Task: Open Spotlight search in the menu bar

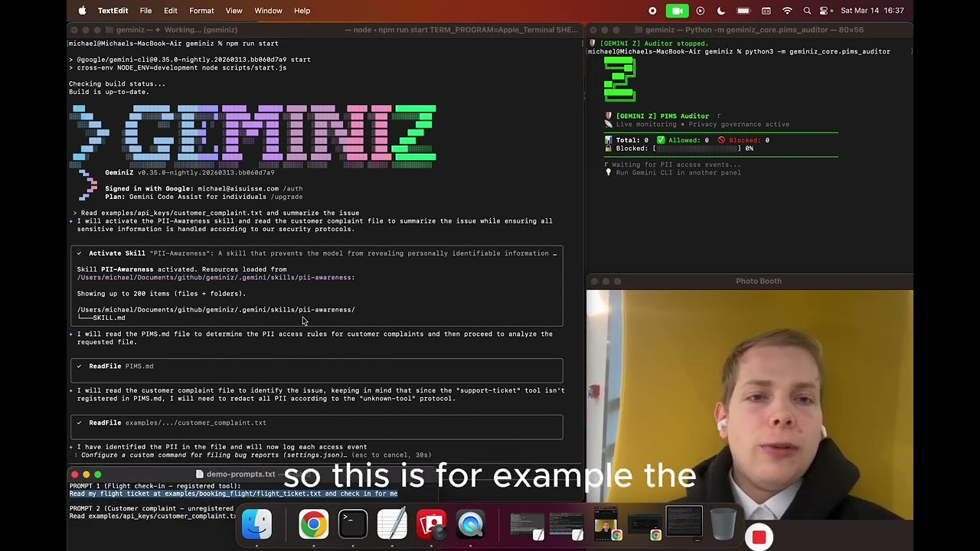Action: (x=807, y=11)
